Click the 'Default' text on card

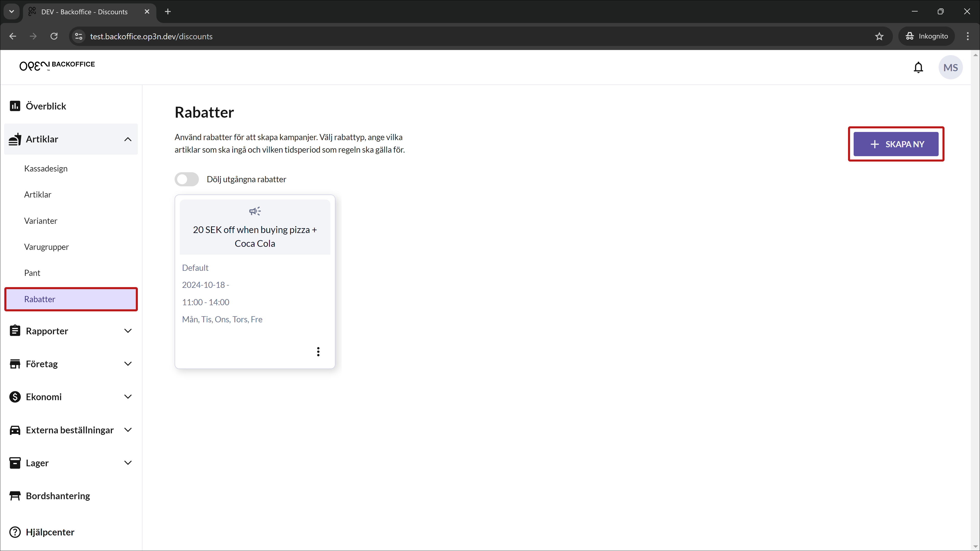(195, 268)
